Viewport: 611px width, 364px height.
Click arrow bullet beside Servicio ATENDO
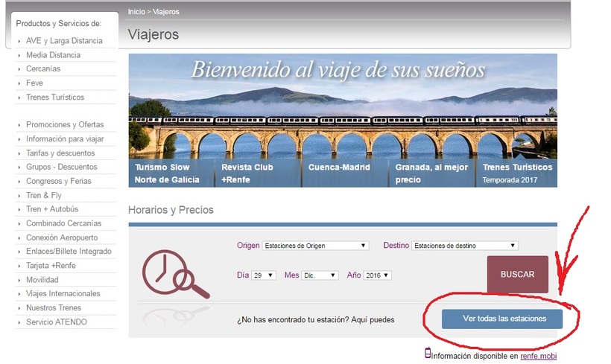pyautogui.click(x=19, y=322)
